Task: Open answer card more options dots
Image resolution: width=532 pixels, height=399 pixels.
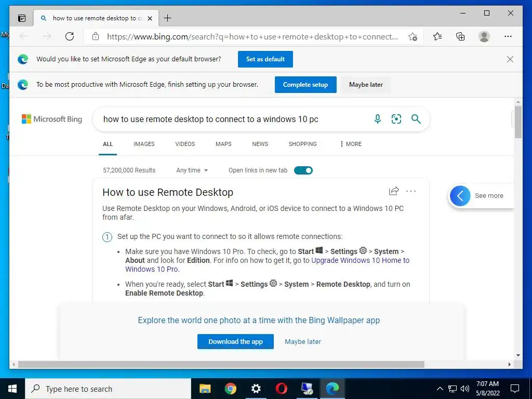Action: click(x=411, y=191)
